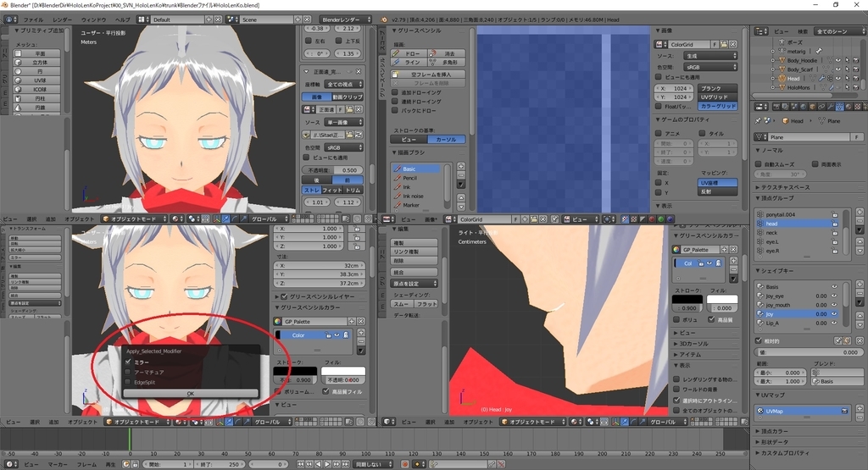The image size is (868, 470).
Task: Open the 原点を設定 dropdown
Action: (x=415, y=283)
